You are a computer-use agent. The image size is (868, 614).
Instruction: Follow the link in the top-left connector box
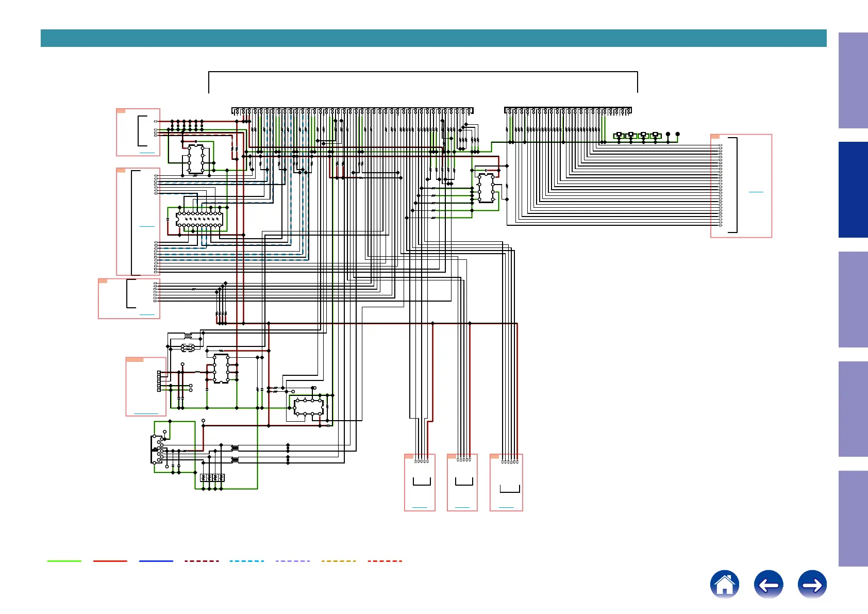pos(147,153)
